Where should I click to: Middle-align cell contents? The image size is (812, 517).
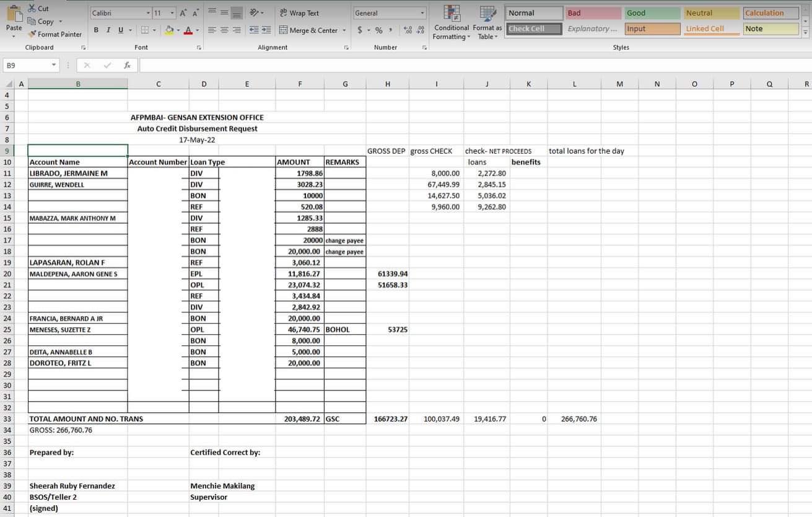(x=224, y=12)
